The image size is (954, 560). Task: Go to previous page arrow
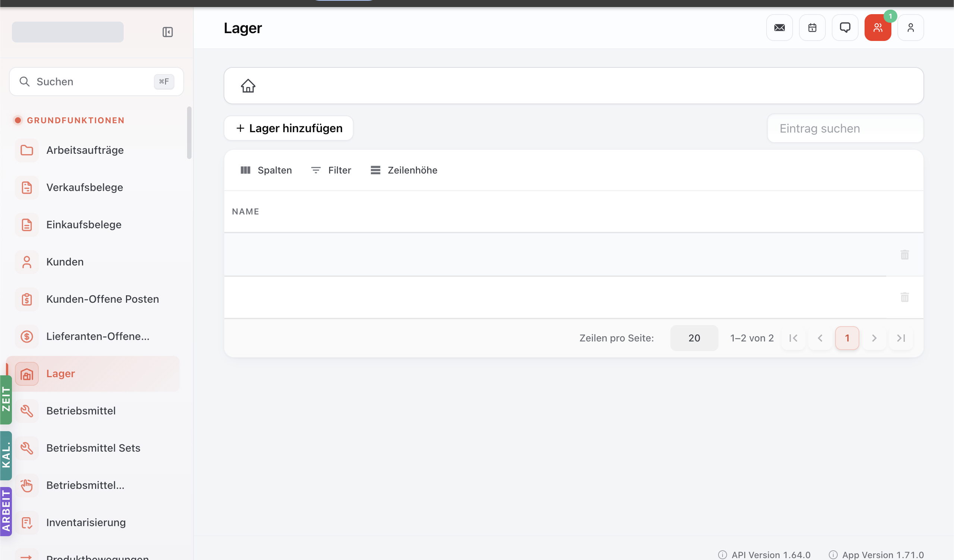(820, 338)
